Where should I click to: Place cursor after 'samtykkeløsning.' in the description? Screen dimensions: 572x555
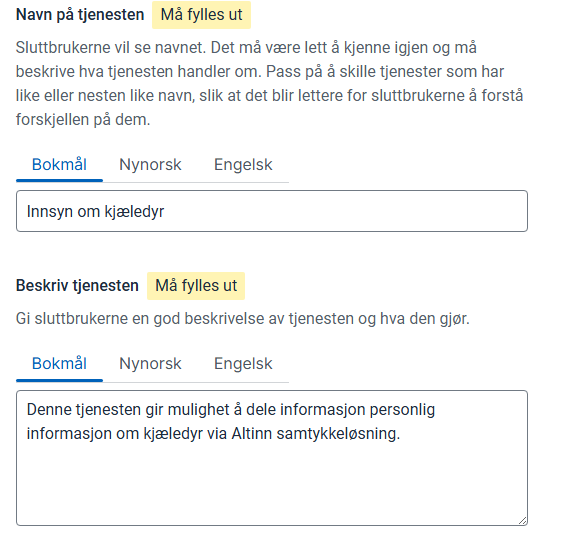point(401,434)
